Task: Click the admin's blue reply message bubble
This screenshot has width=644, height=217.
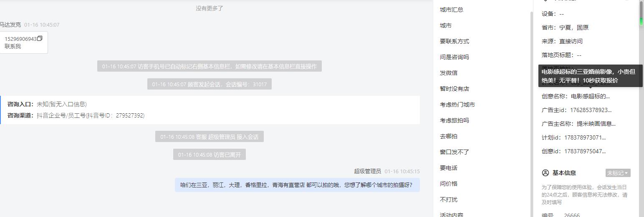Action: pos(297,185)
